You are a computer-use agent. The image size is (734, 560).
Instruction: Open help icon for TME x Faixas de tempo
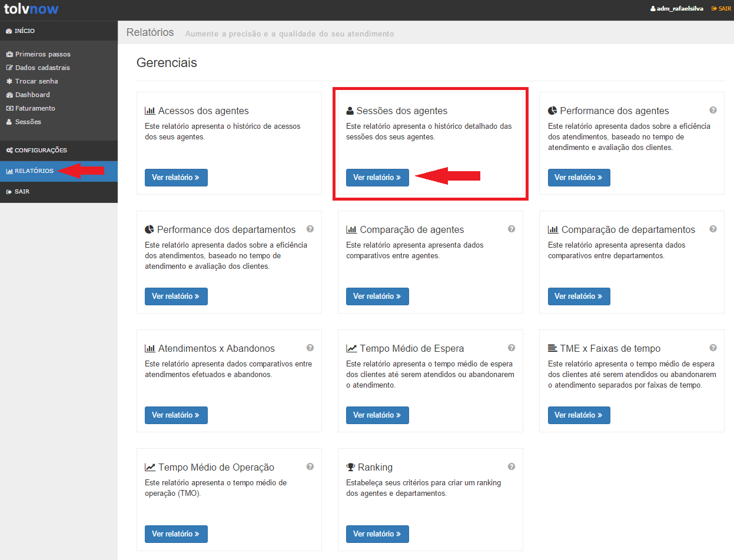(x=713, y=348)
